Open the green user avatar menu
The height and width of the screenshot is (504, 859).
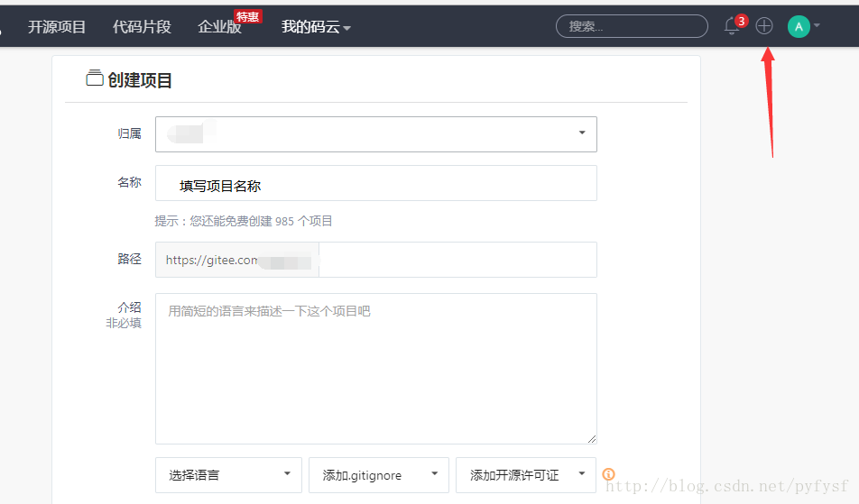tap(799, 26)
